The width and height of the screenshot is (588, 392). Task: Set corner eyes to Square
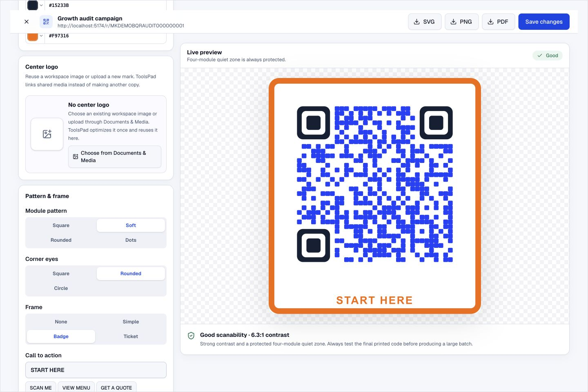[x=61, y=274]
